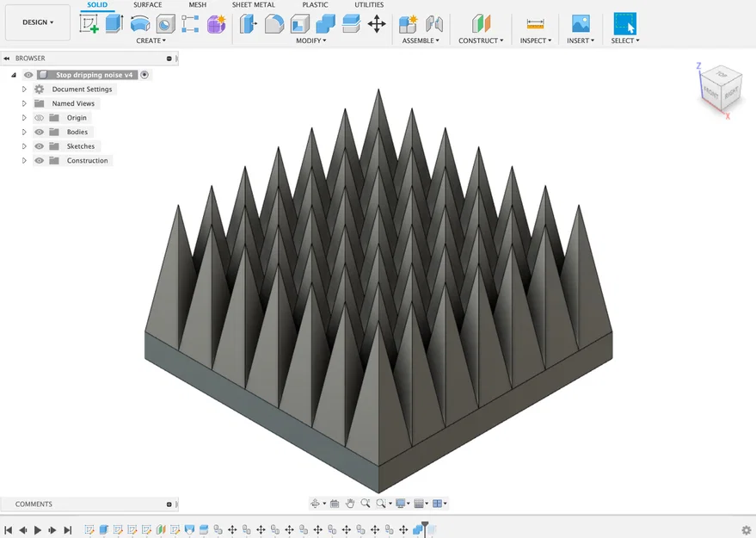This screenshot has height=538, width=756.
Task: Expand the Bodies folder
Action: (24, 132)
